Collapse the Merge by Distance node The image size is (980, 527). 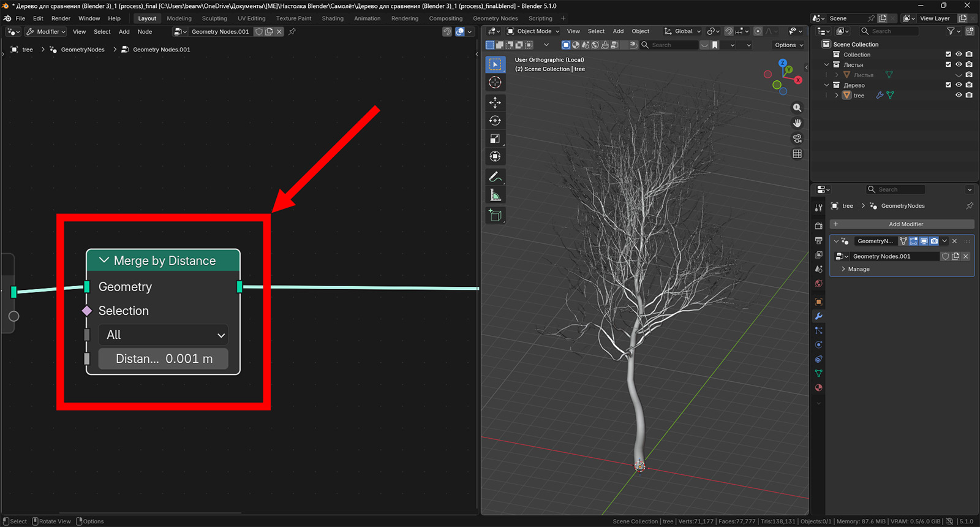[104, 260]
